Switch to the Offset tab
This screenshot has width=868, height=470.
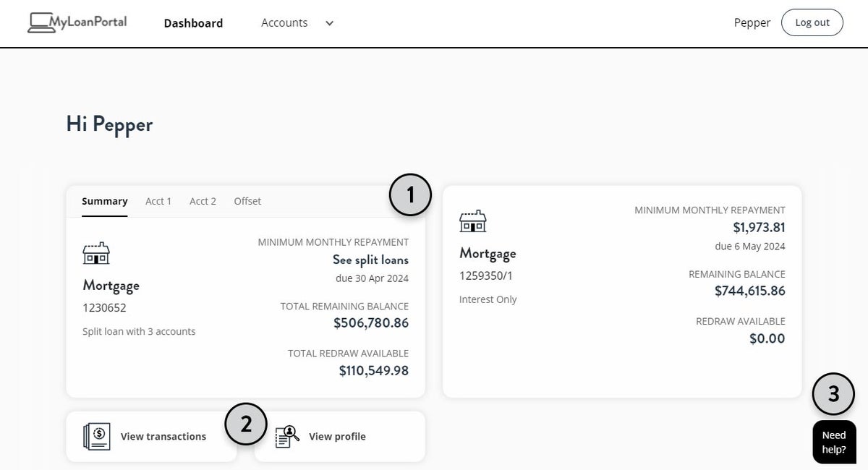tap(247, 201)
